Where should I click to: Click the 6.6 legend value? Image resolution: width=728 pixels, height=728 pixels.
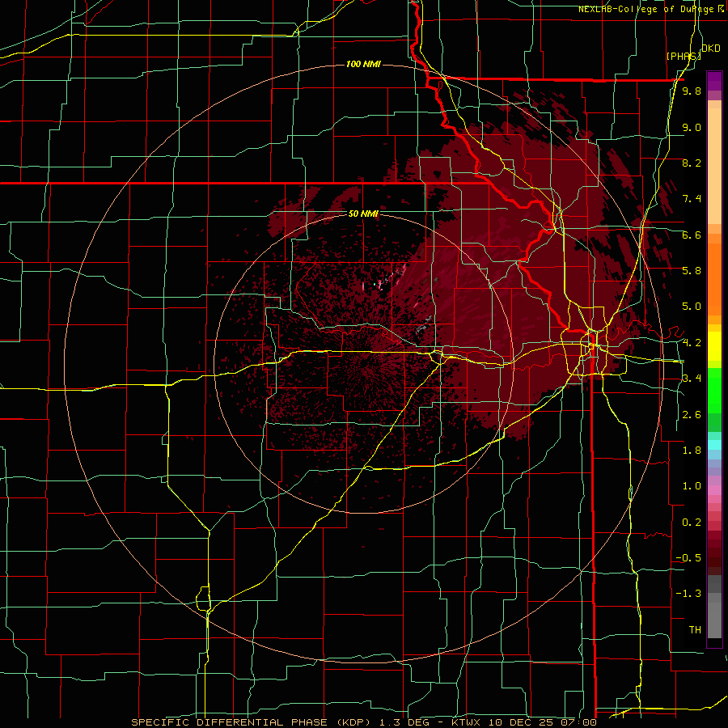(692, 235)
